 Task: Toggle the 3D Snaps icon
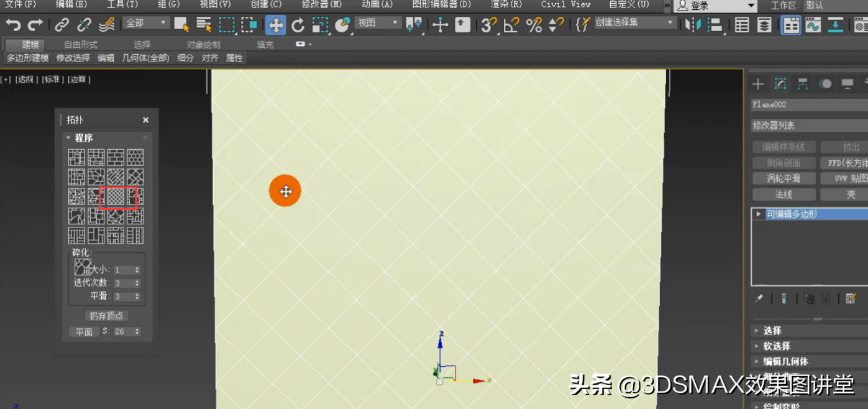click(x=489, y=25)
